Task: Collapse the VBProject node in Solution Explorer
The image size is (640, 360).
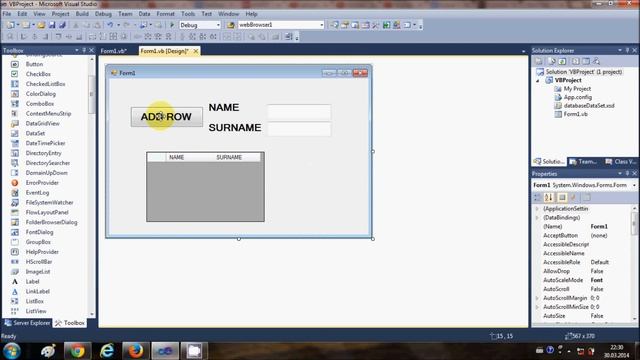Action: pyautogui.click(x=538, y=80)
